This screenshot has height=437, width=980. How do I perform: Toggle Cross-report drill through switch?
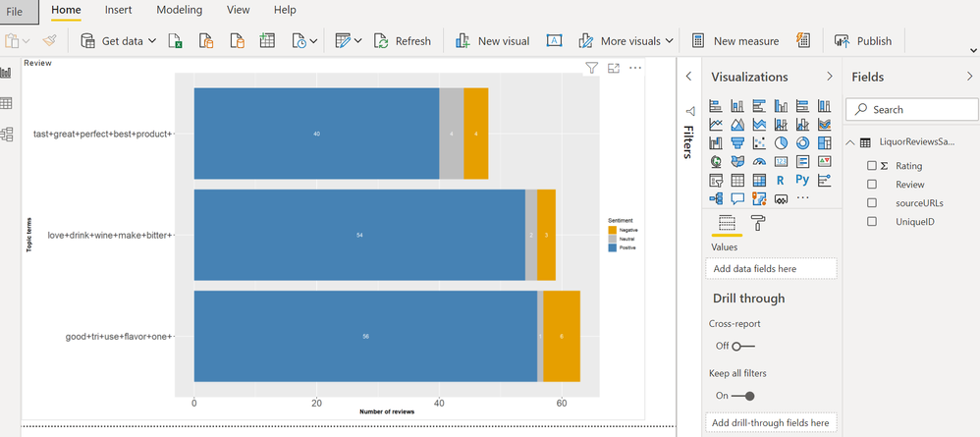click(x=743, y=346)
